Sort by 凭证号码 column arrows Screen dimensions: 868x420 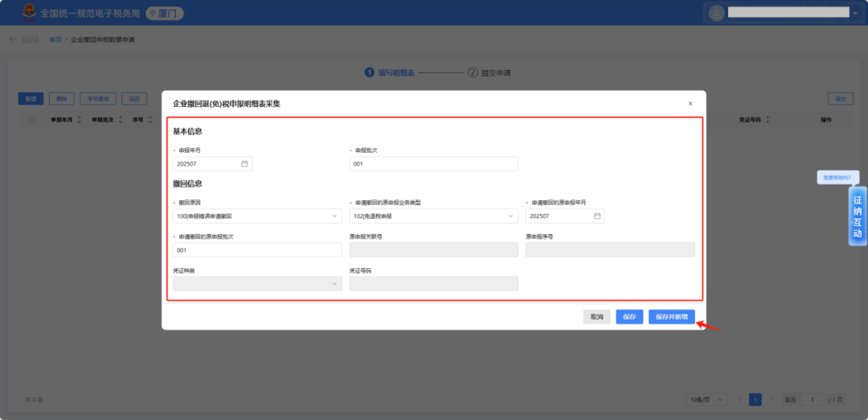click(768, 119)
